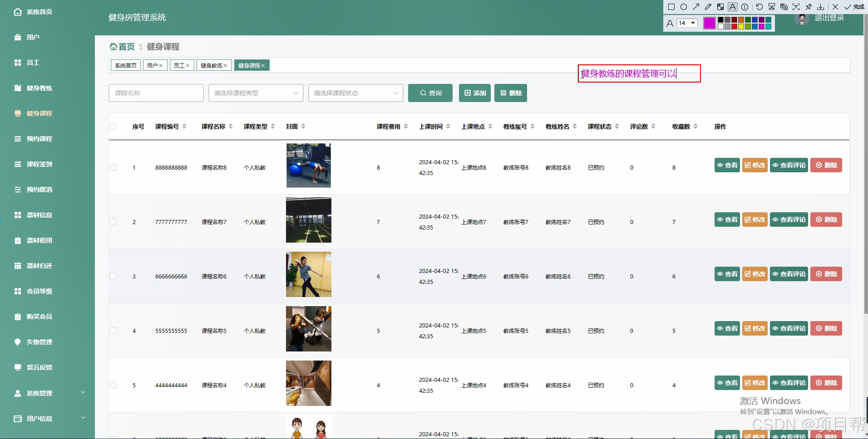Screen dimensions: 868x439
Task: Click the 首页 breadcrumb link
Action: click(123, 47)
